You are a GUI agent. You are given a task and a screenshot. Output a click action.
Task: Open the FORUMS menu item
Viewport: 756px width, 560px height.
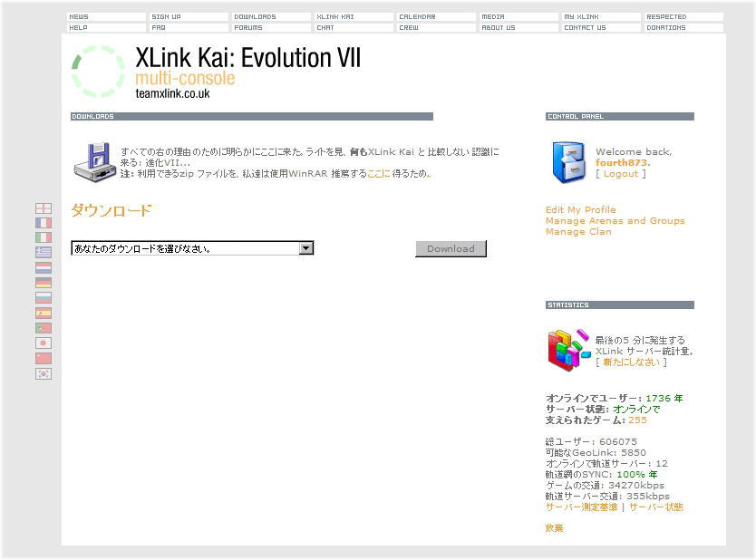click(271, 28)
